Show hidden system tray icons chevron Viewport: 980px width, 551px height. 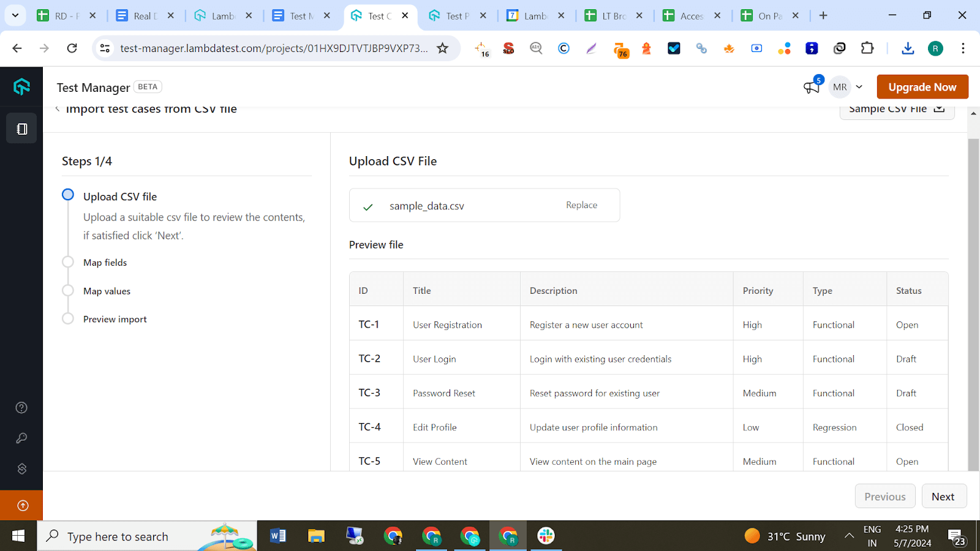pos(849,536)
